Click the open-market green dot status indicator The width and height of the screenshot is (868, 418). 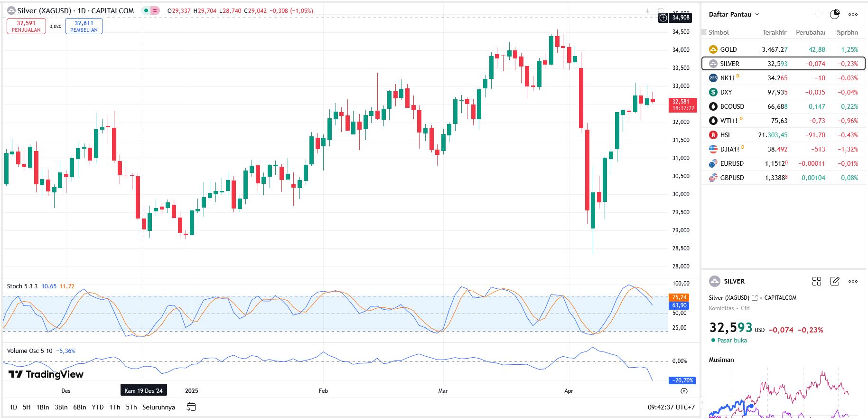coord(713,340)
